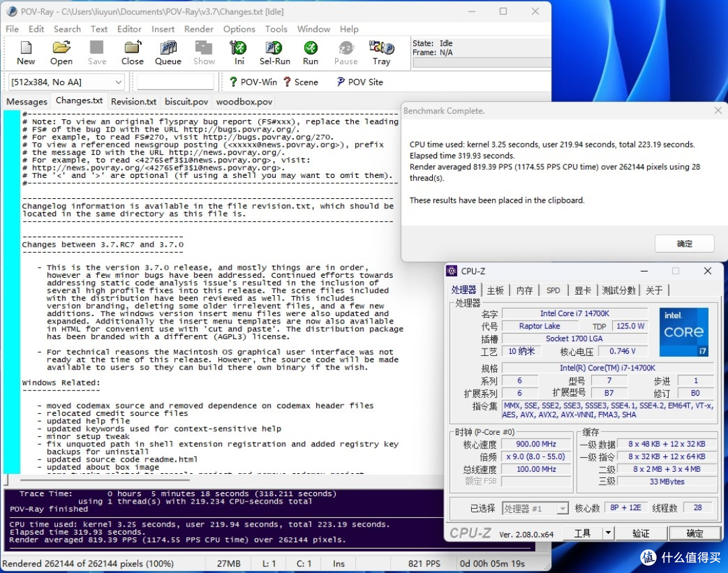Switch to the Messages tab
The height and width of the screenshot is (573, 728).
tap(26, 101)
